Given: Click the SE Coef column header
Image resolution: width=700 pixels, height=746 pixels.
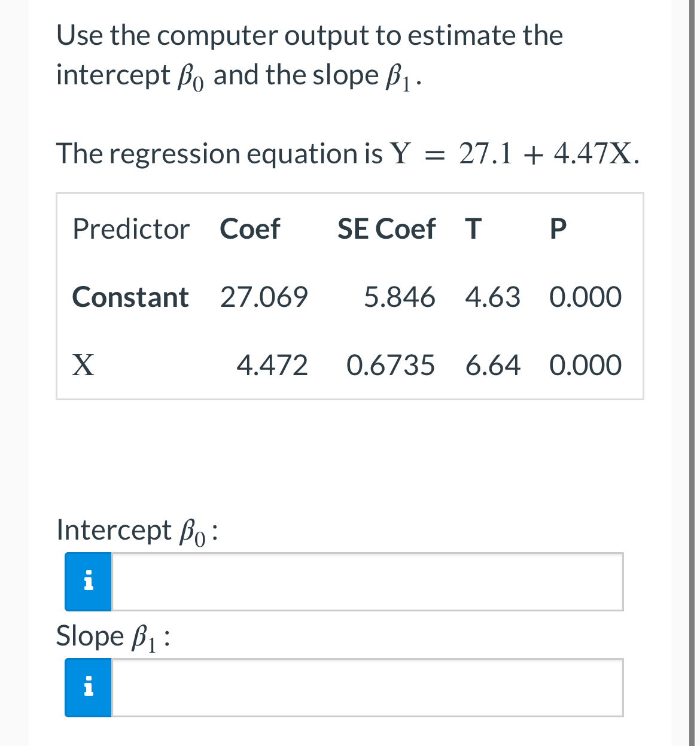Looking at the screenshot, I should coord(386,229).
